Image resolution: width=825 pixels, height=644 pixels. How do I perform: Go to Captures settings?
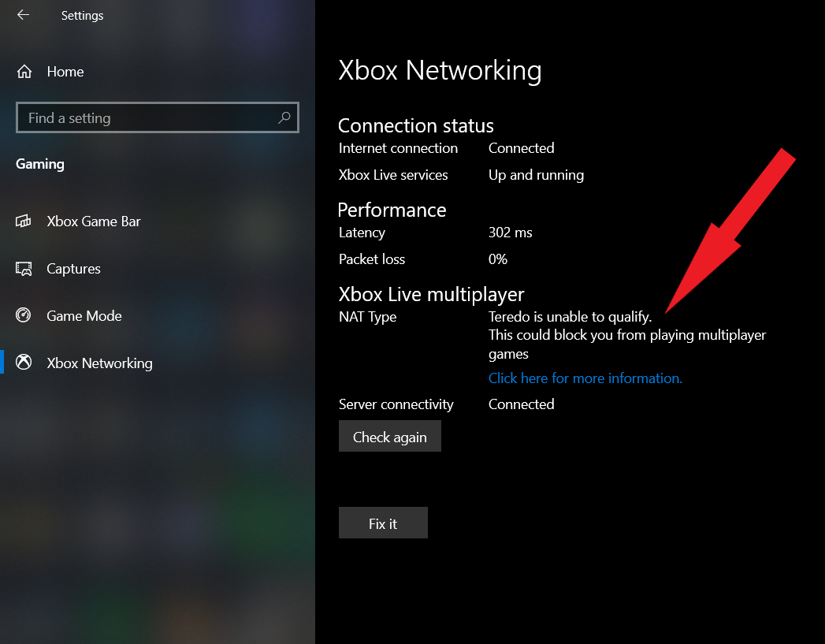point(73,269)
